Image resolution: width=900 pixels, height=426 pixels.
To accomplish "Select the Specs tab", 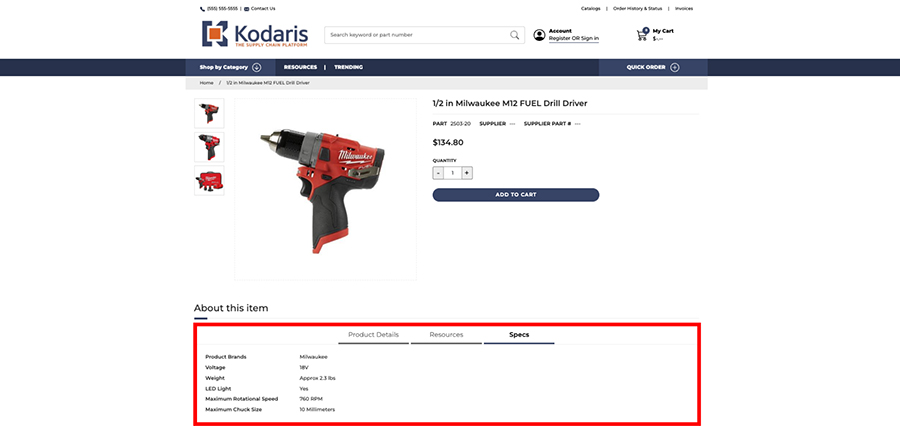I will coord(519,335).
